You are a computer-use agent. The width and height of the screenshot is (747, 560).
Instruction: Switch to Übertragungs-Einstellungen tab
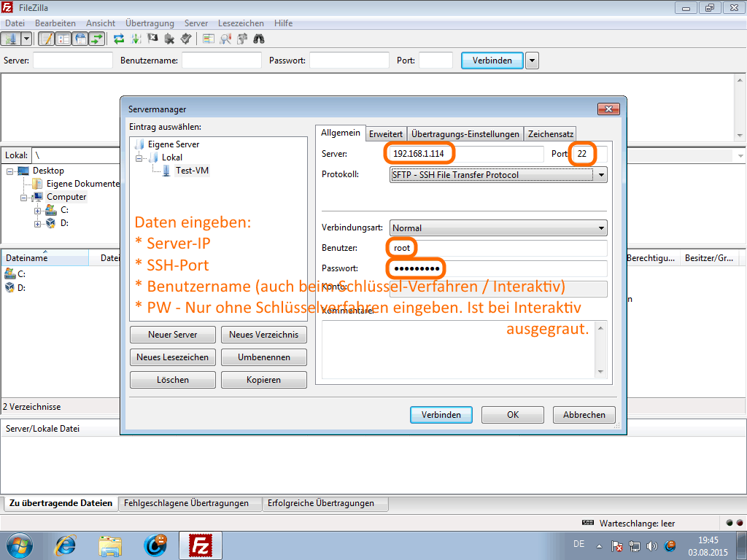465,134
